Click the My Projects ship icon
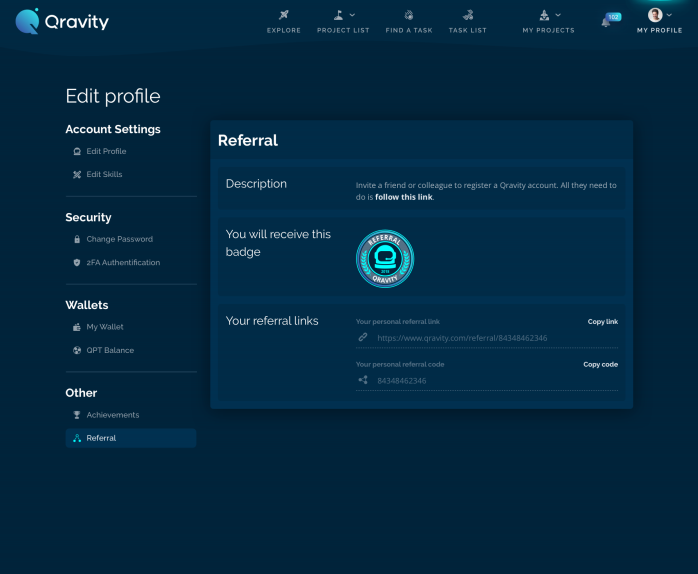Viewport: 698px width, 574px height. point(544,15)
